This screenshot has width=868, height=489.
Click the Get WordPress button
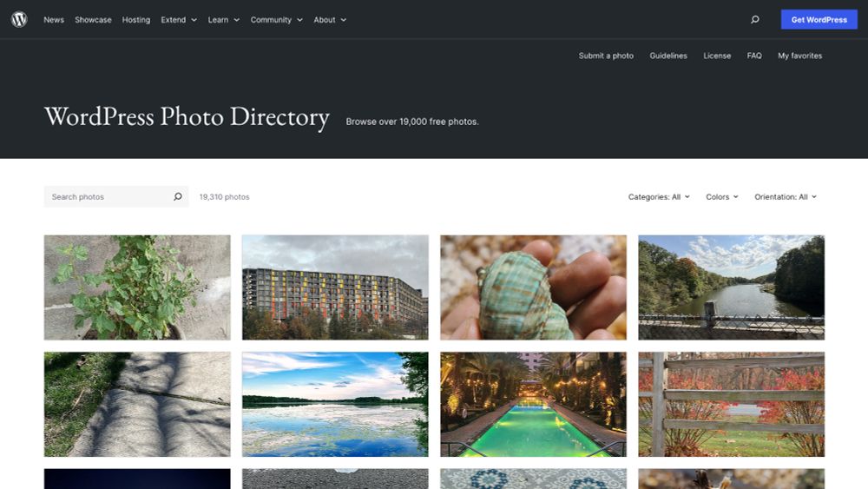pyautogui.click(x=819, y=19)
